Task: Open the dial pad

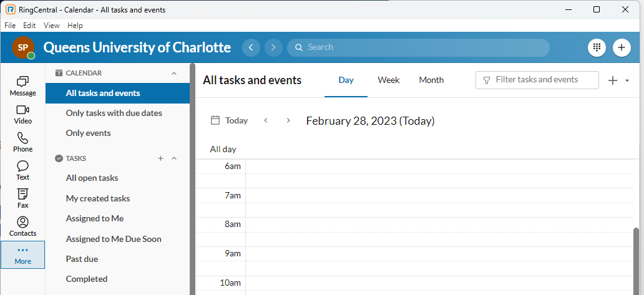Action: coord(597,47)
